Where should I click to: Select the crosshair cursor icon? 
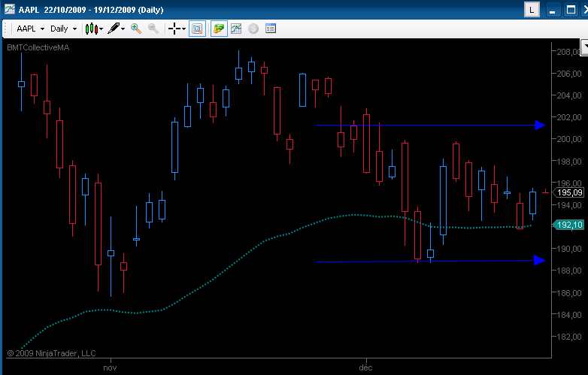point(174,29)
